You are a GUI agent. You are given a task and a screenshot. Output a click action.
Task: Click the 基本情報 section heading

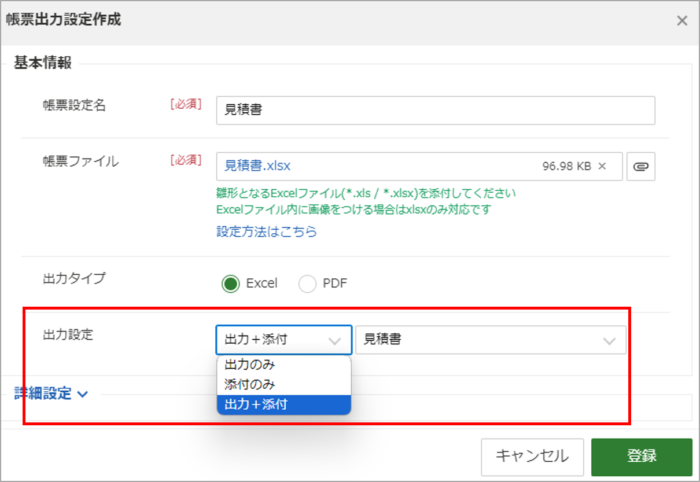(43, 62)
